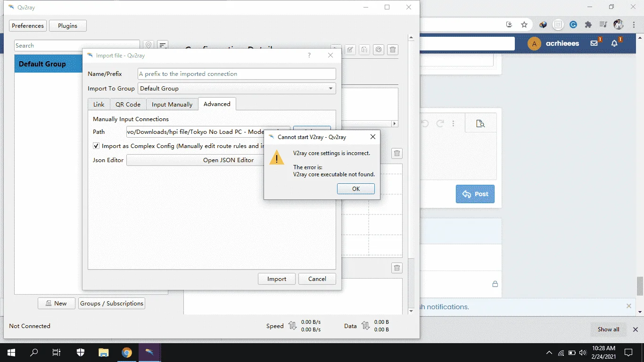Click the Speed up/down arrows icon
The image size is (644, 362).
tap(292, 326)
